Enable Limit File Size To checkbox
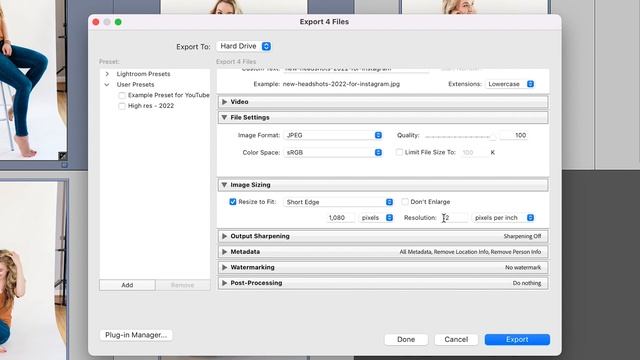 click(x=399, y=152)
